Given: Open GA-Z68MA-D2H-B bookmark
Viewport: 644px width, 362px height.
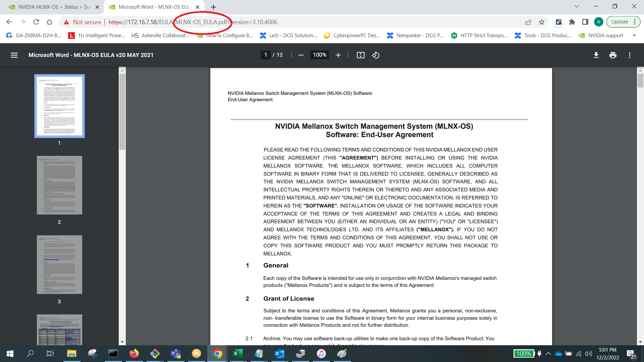Looking at the screenshot, I should [34, 35].
